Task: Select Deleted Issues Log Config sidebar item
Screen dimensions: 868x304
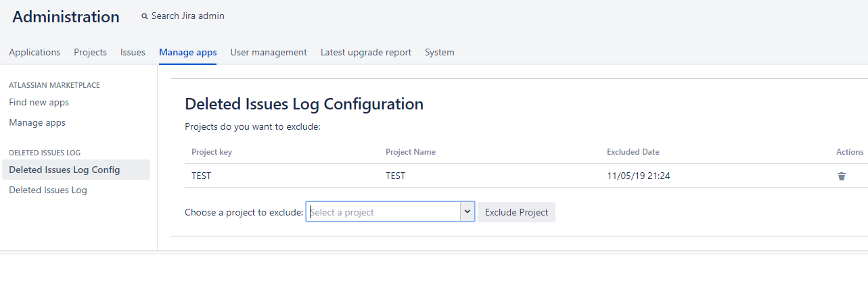Action: click(x=64, y=170)
